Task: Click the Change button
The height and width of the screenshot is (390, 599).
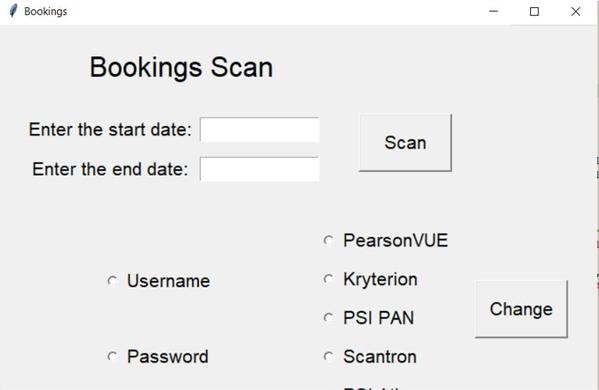Action: pyautogui.click(x=521, y=309)
